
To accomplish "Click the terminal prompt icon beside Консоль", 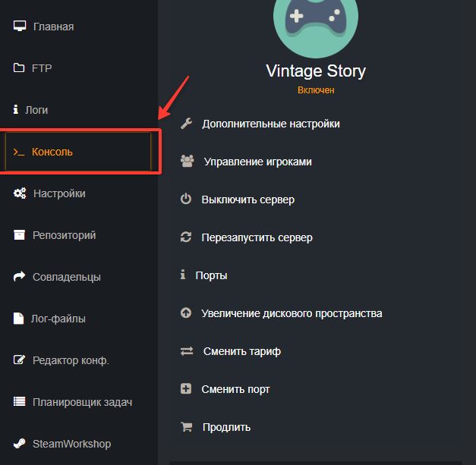I will click(19, 152).
